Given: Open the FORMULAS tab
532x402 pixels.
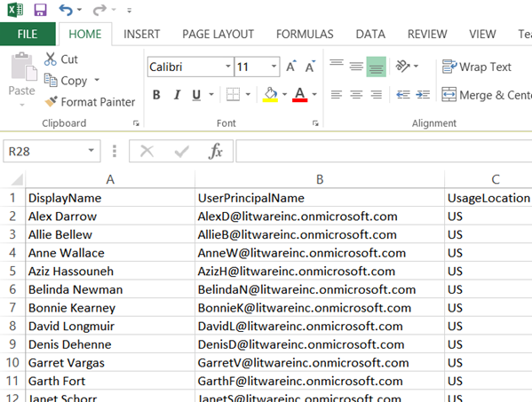Looking at the screenshot, I should tap(305, 34).
